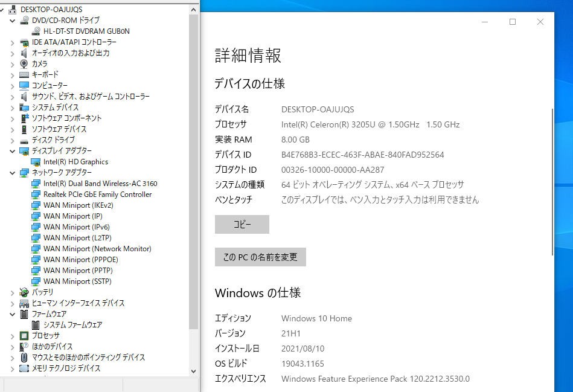Click the settings window vertical scrollbar thumb

pyautogui.click(x=552, y=182)
